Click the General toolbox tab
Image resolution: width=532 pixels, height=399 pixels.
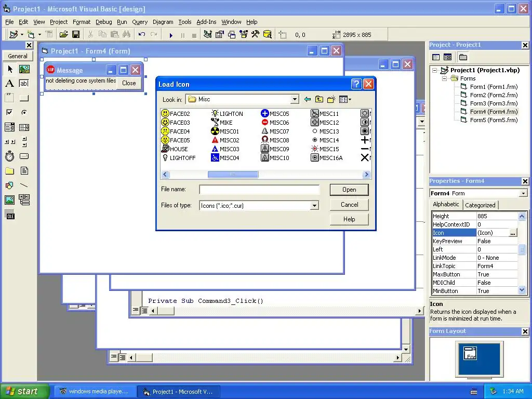pos(18,56)
